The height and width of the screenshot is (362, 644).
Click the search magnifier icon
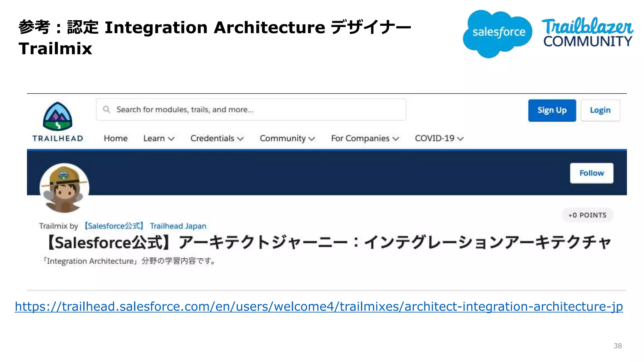tap(107, 109)
